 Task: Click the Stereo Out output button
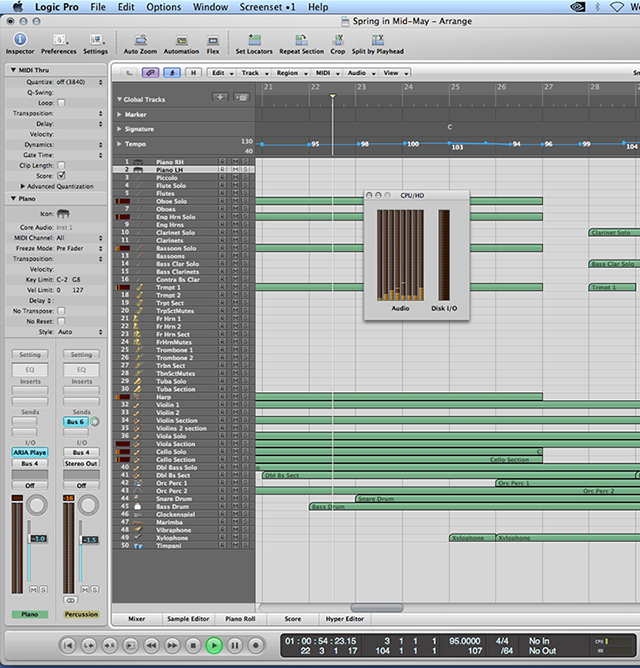81,463
